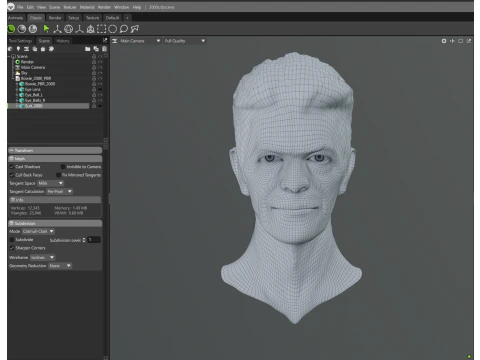Toggle visibility eye for Scene root row

[100, 56]
